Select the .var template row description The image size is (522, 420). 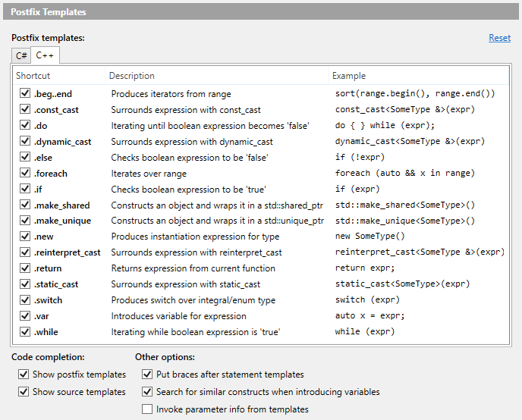179,316
